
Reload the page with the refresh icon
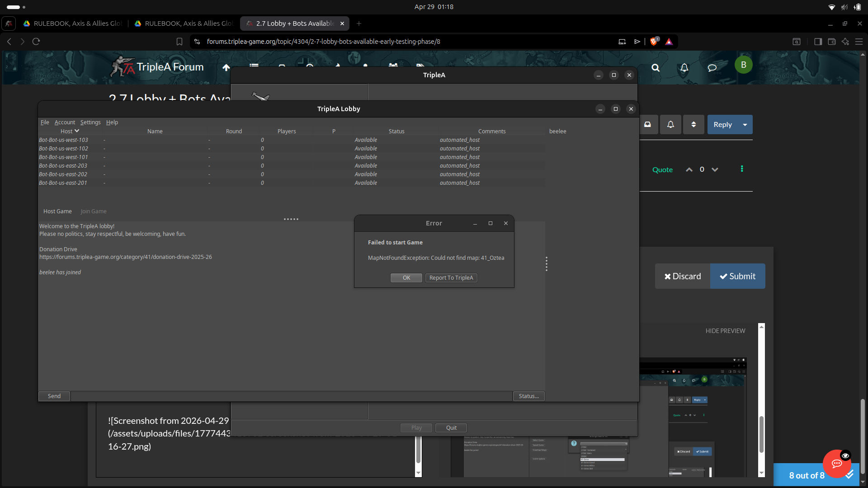tap(36, 42)
